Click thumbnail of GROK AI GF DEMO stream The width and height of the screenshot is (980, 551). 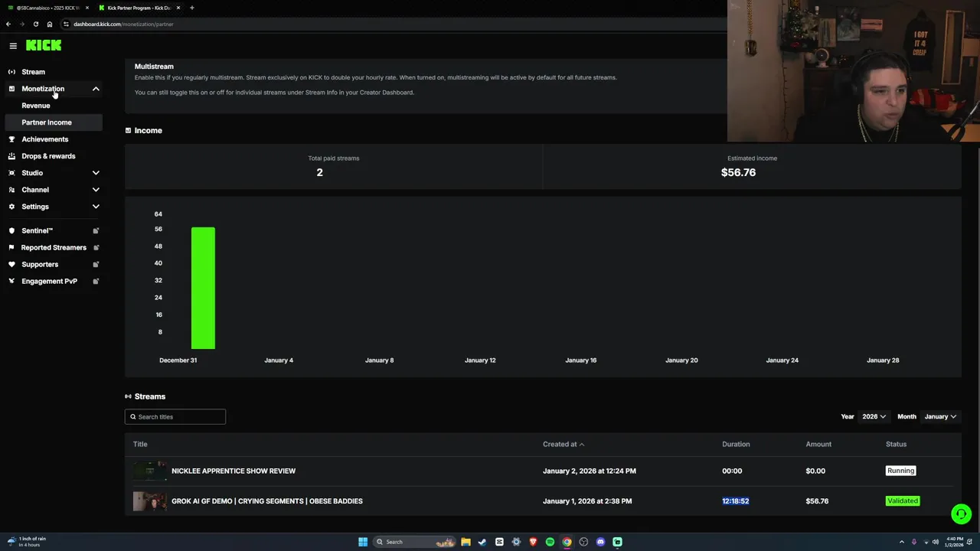(x=149, y=500)
